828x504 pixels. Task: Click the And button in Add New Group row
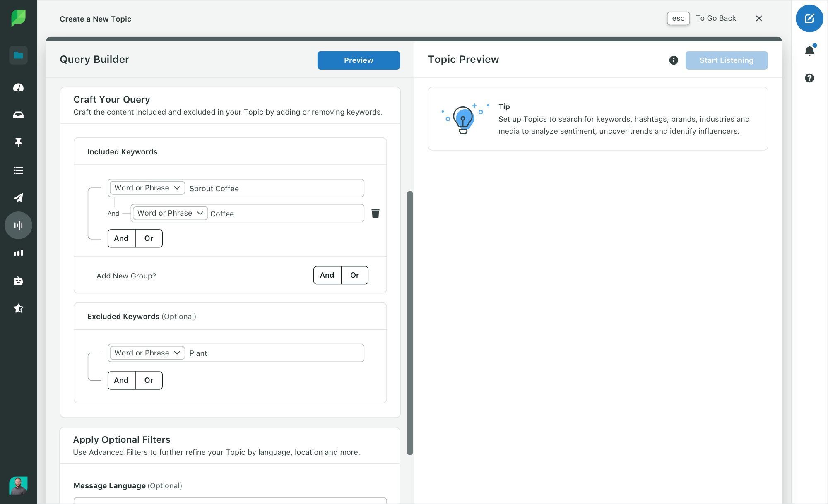click(x=327, y=275)
